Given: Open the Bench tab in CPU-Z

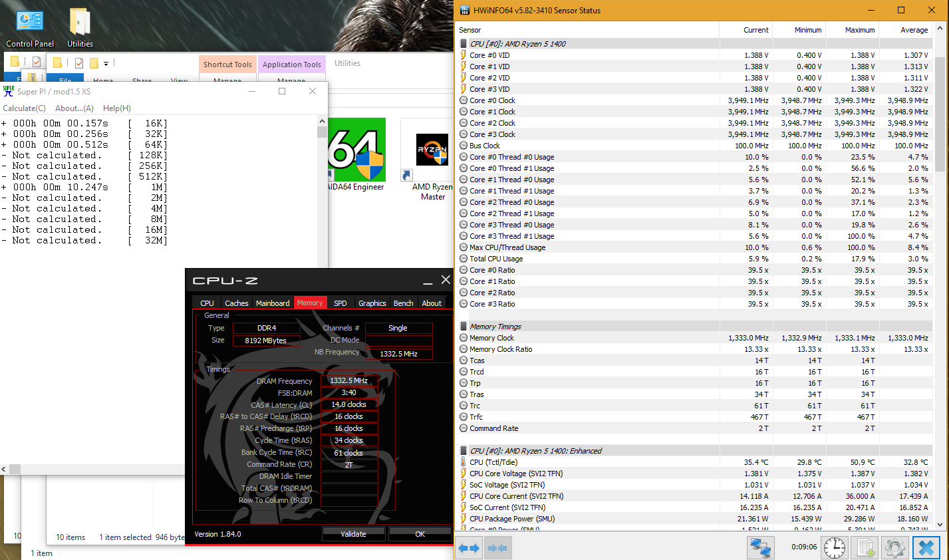Looking at the screenshot, I should (x=404, y=303).
